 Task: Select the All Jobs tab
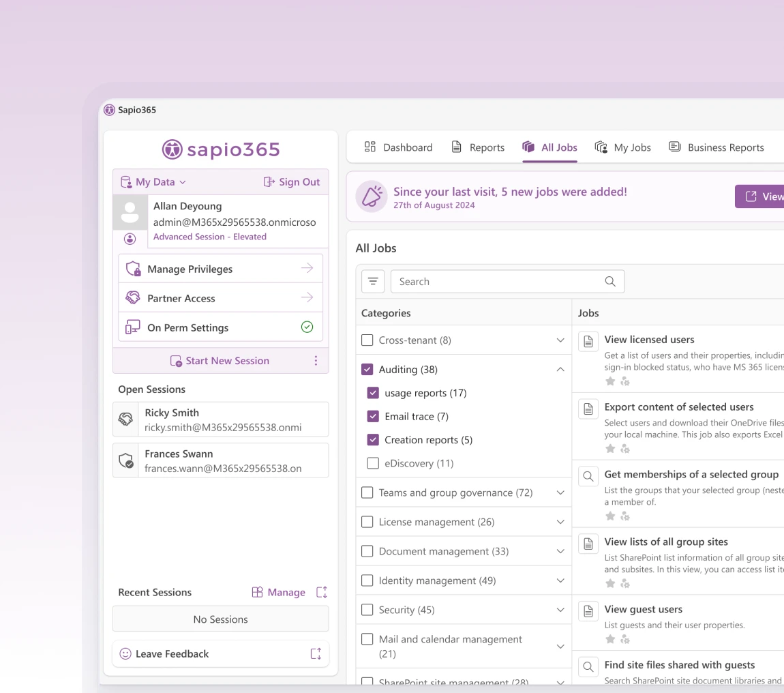pyautogui.click(x=550, y=147)
